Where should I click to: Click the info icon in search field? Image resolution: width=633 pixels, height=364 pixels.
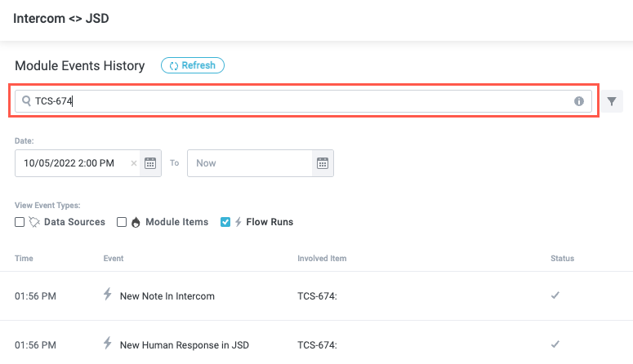click(x=579, y=101)
